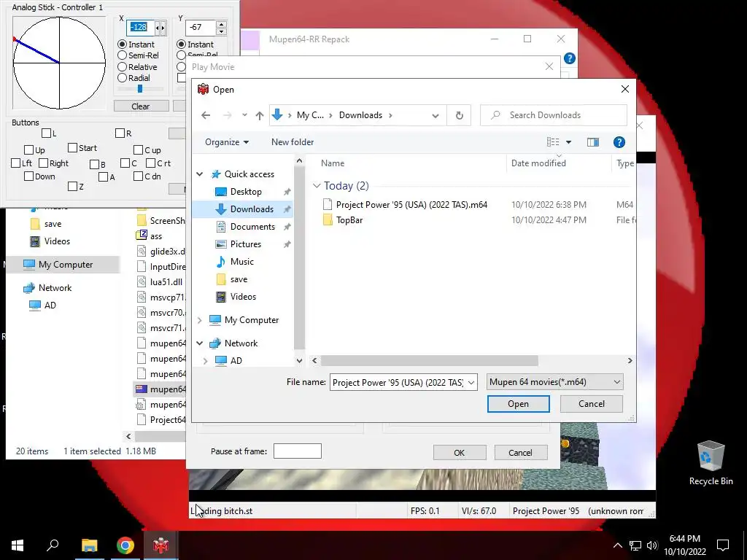Expand AD node under Network
The width and height of the screenshot is (747, 560).
coord(205,361)
